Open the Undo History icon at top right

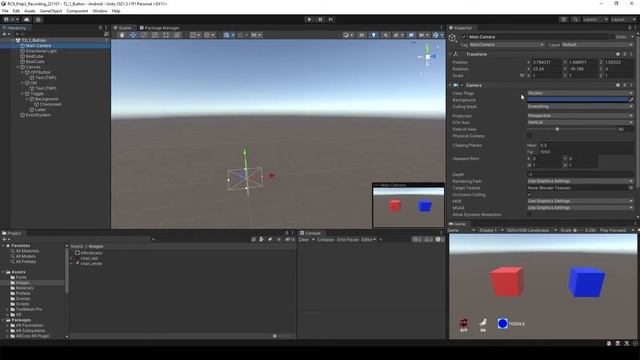coord(563,19)
